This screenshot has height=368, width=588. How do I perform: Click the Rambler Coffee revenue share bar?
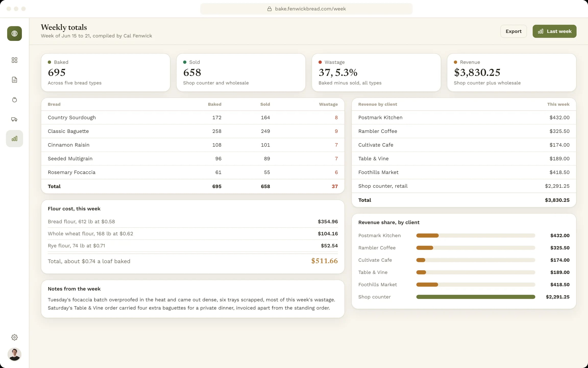pyautogui.click(x=475, y=248)
